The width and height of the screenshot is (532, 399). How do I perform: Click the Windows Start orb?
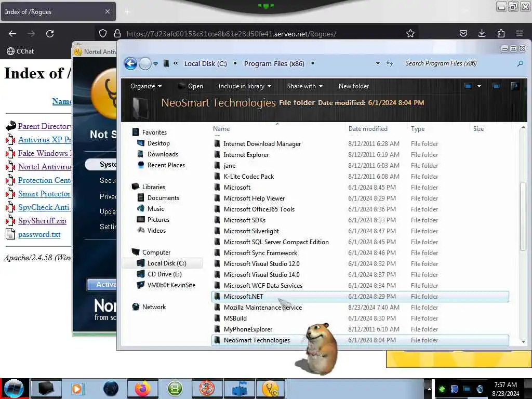click(14, 389)
